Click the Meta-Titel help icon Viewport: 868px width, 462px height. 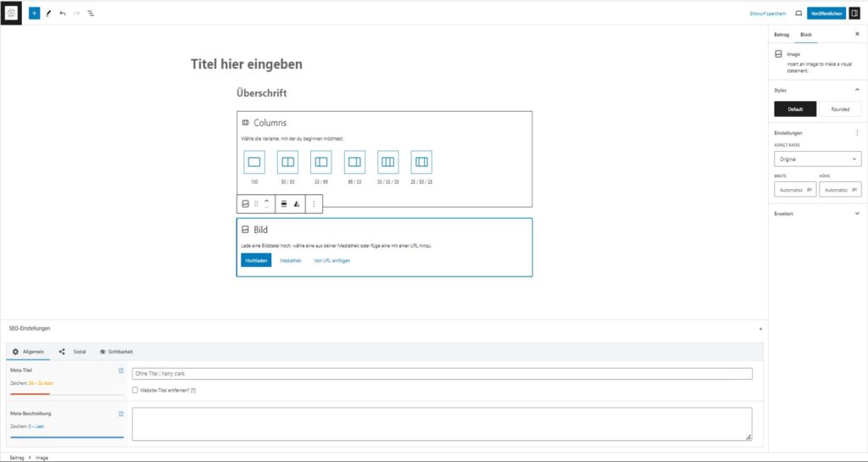121,370
